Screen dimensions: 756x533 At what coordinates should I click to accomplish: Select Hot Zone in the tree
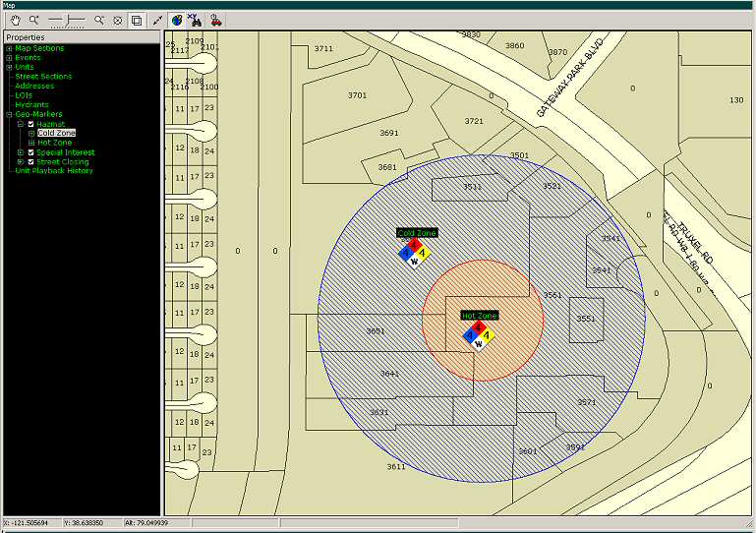[54, 143]
